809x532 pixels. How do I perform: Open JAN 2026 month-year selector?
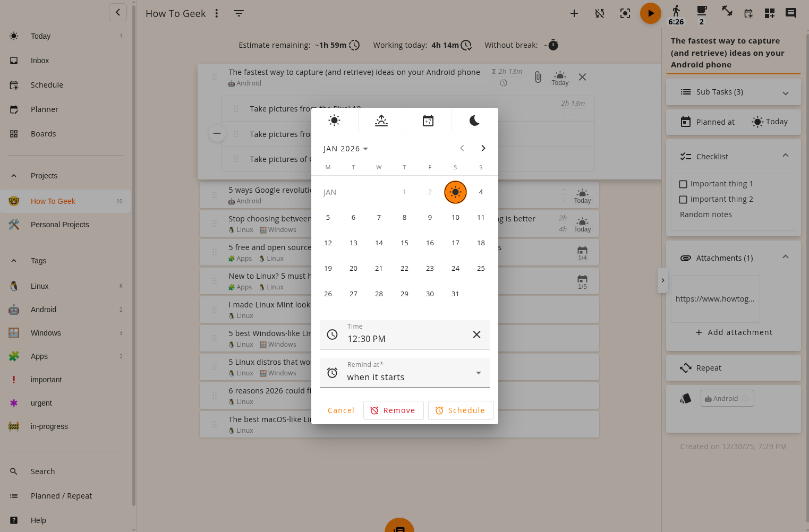(x=346, y=149)
